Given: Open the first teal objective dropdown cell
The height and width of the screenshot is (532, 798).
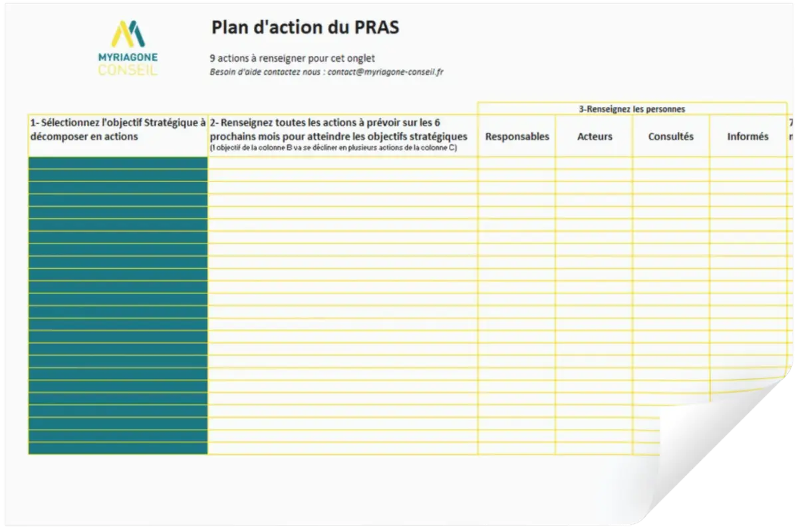Looking at the screenshot, I should click(x=118, y=163).
